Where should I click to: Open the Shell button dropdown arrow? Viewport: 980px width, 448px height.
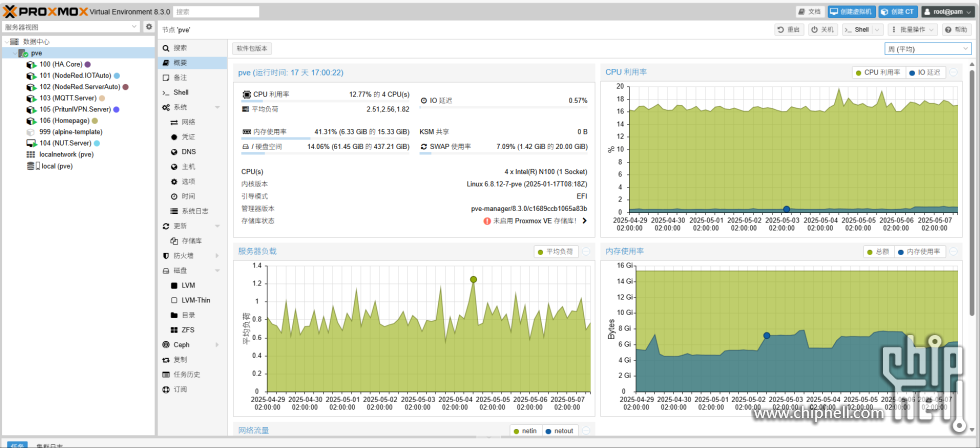pyautogui.click(x=878, y=29)
